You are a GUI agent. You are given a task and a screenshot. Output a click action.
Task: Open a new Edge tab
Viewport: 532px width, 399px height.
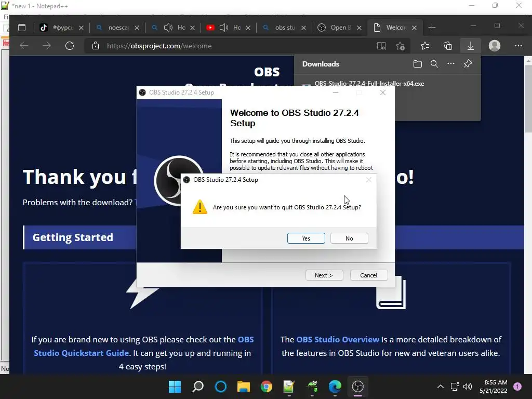click(432, 28)
